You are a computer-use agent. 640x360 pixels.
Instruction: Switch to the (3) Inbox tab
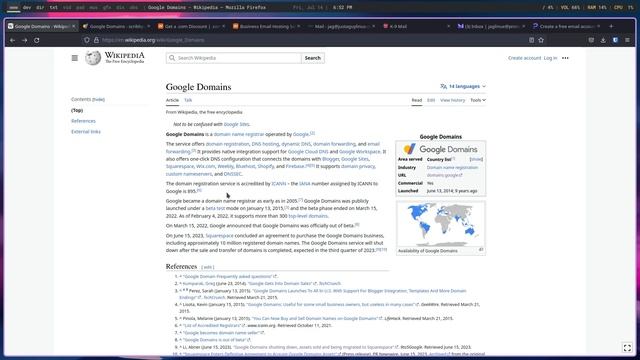pyautogui.click(x=491, y=26)
